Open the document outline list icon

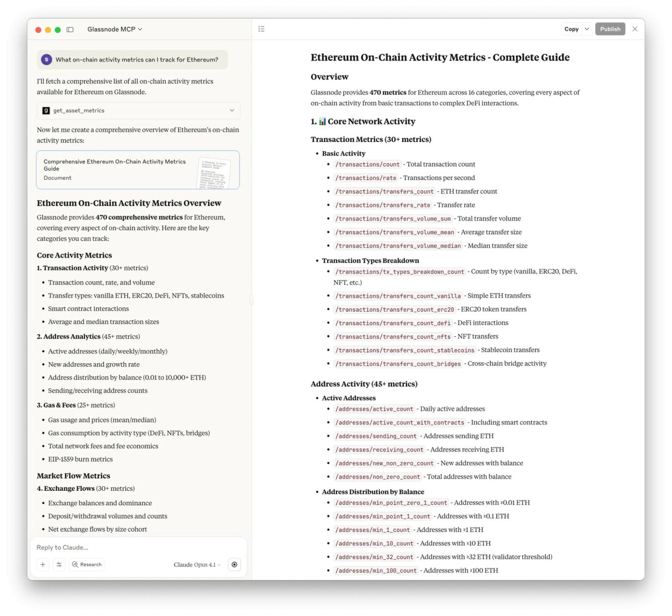tap(261, 29)
